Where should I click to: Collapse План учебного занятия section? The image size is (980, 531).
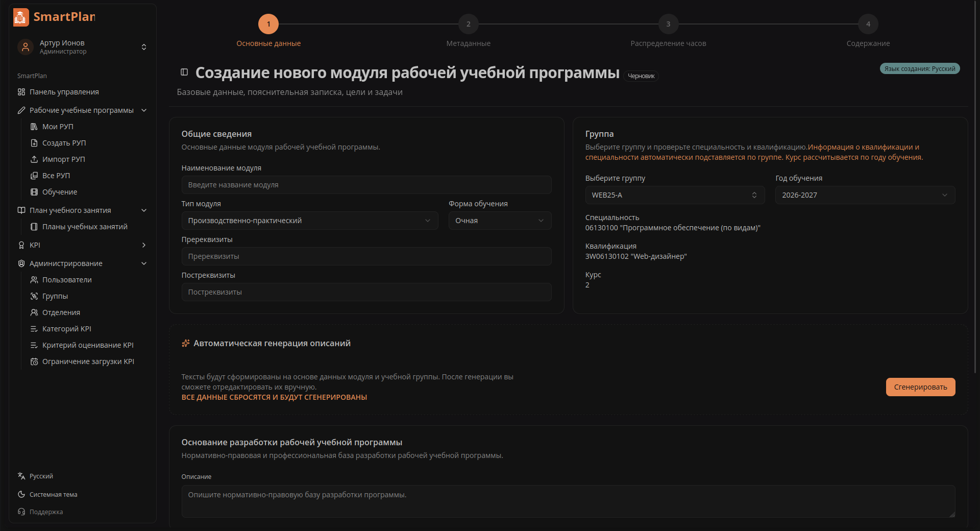[144, 210]
